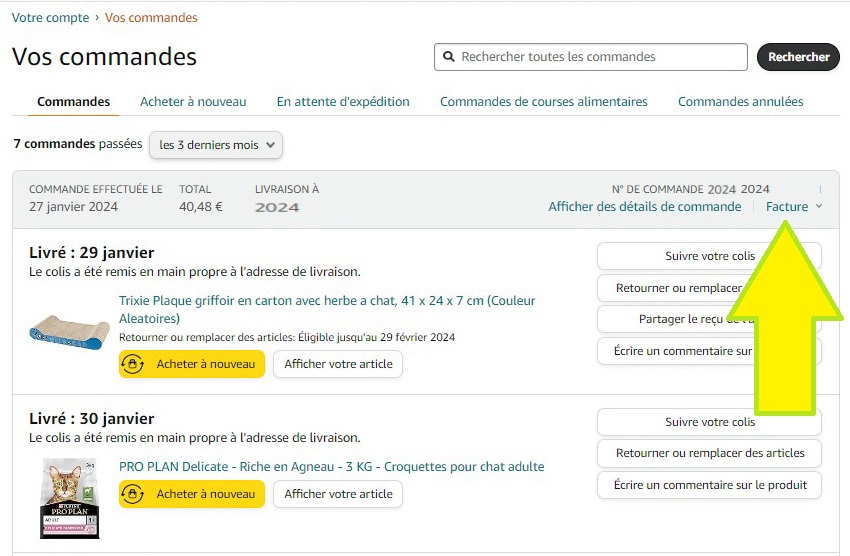Click the Trixie cat scratcher product thumbnail

click(x=69, y=331)
